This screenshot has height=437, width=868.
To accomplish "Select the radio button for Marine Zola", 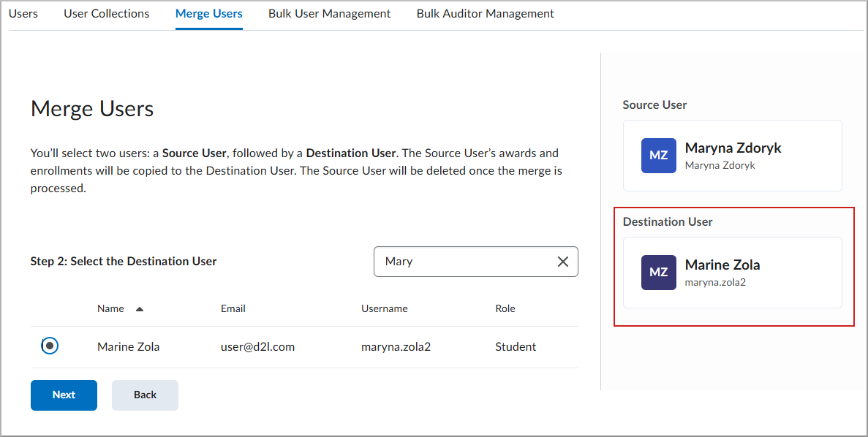I will pyautogui.click(x=49, y=345).
